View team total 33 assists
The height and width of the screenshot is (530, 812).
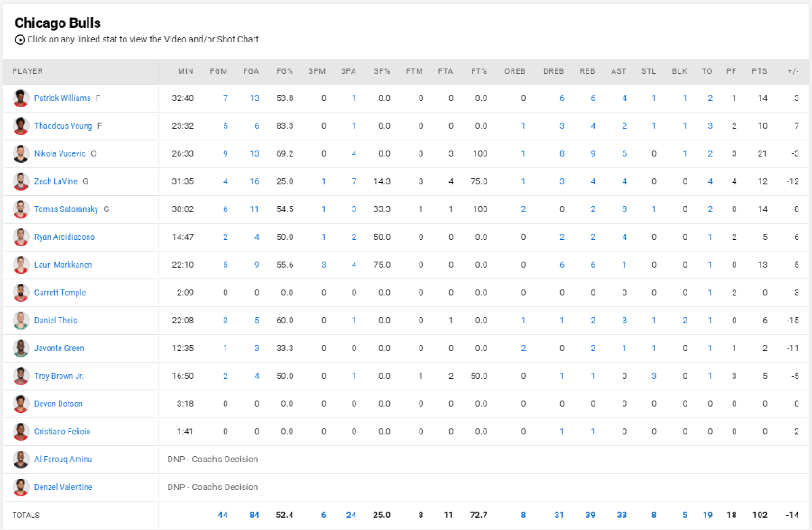pyautogui.click(x=622, y=515)
